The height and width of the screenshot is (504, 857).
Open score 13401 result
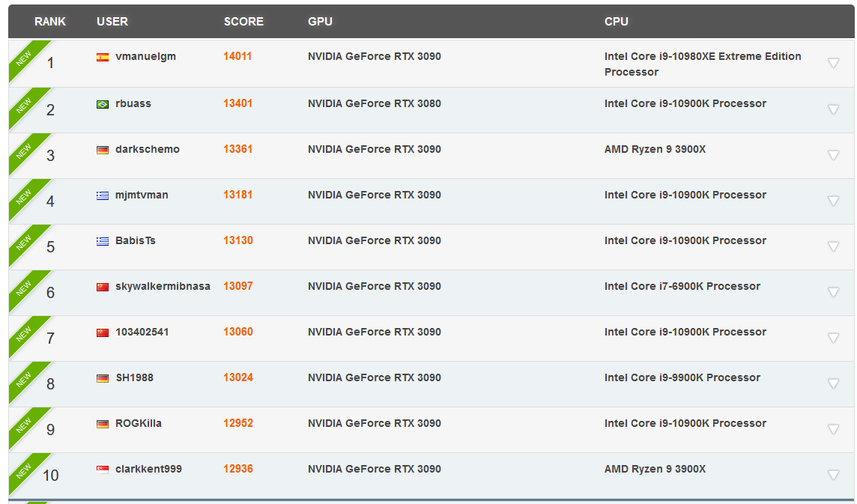pos(237,103)
